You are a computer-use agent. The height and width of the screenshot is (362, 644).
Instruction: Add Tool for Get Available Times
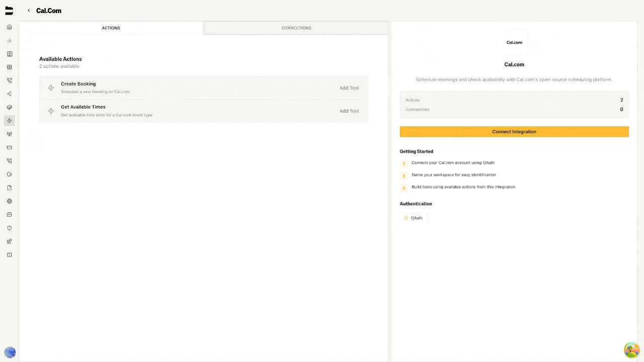[349, 111]
